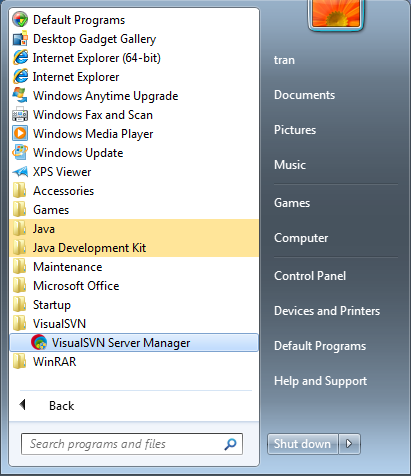Click the XPS Viewer icon

[x=20, y=172]
